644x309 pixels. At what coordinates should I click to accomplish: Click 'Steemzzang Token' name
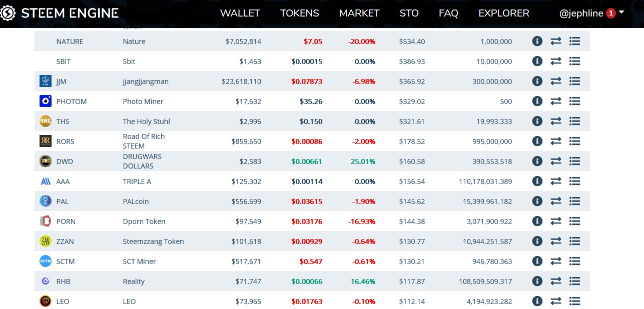[154, 241]
